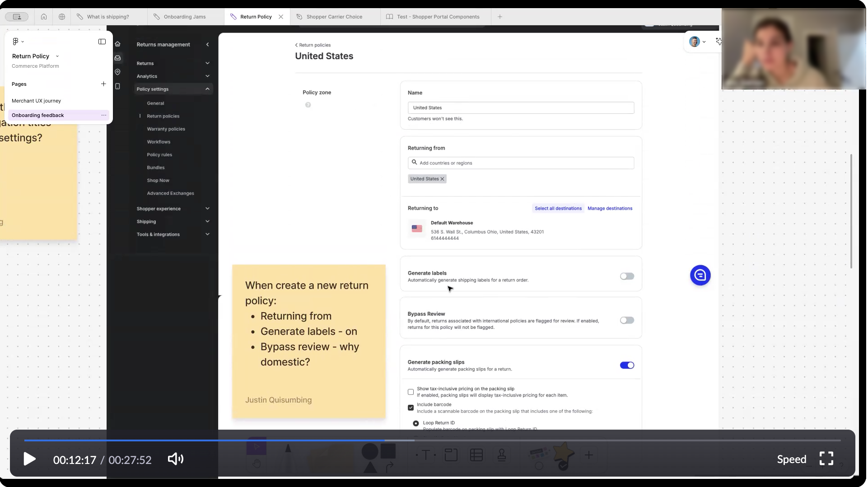Select Merchant UX journey page
This screenshot has width=868, height=487.
[x=36, y=101]
